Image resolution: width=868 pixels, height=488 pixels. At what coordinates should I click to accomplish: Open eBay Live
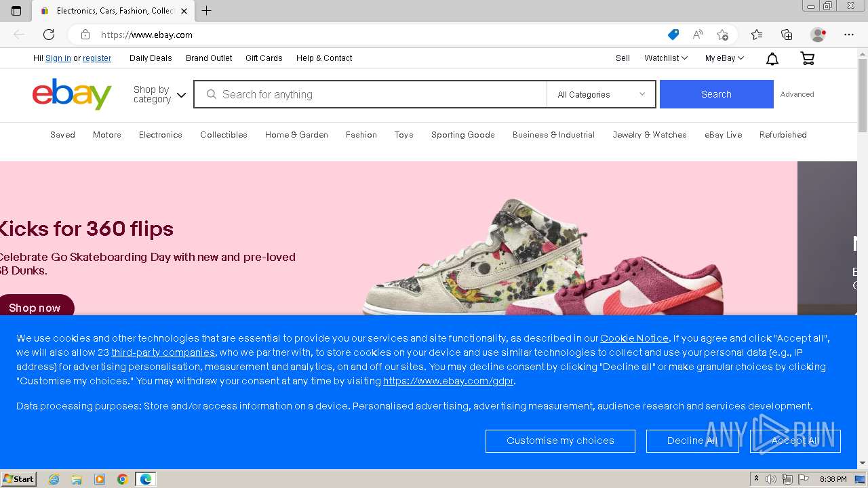(724, 135)
